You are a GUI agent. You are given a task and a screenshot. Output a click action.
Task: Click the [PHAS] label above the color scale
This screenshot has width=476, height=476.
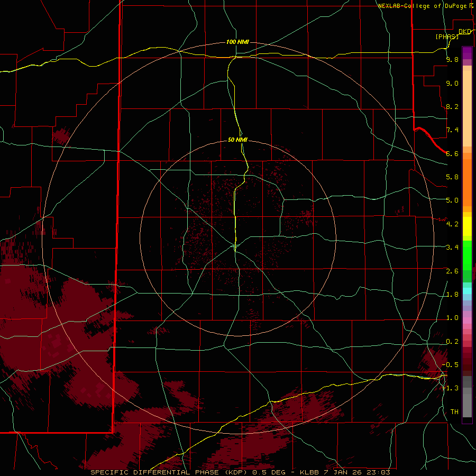tap(447, 36)
